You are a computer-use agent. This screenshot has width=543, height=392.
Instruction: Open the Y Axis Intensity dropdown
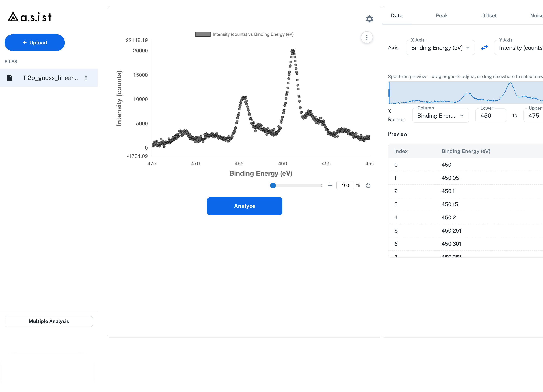[x=518, y=48]
